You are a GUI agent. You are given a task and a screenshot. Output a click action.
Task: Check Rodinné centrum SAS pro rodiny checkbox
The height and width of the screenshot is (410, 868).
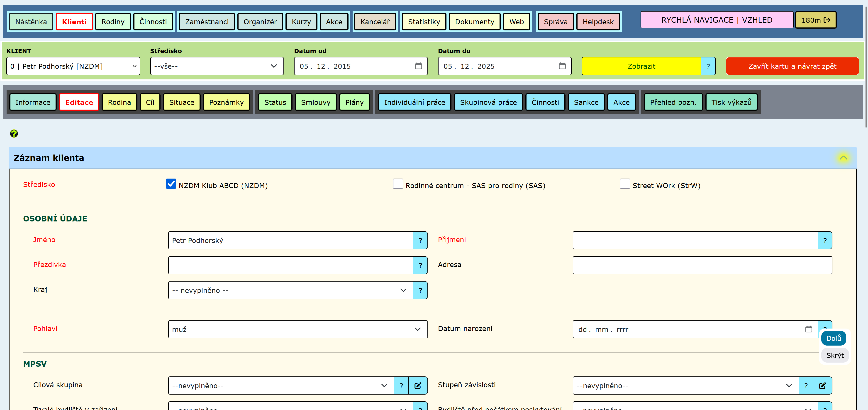click(x=398, y=184)
